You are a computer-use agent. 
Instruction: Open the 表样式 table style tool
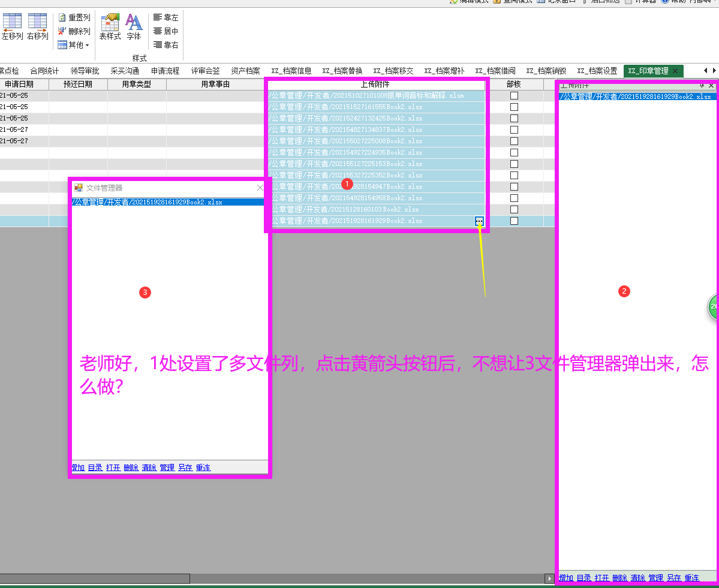tap(110, 22)
